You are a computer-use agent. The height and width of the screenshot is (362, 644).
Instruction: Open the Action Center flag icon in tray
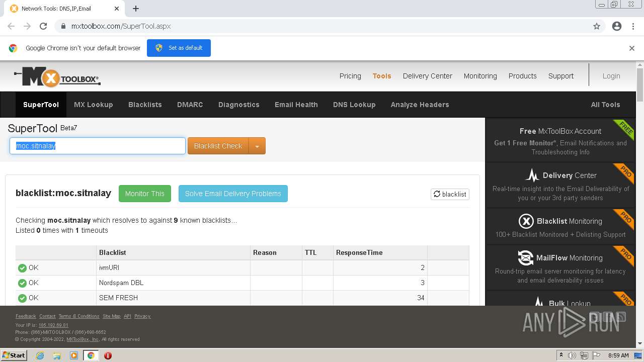tap(596, 355)
